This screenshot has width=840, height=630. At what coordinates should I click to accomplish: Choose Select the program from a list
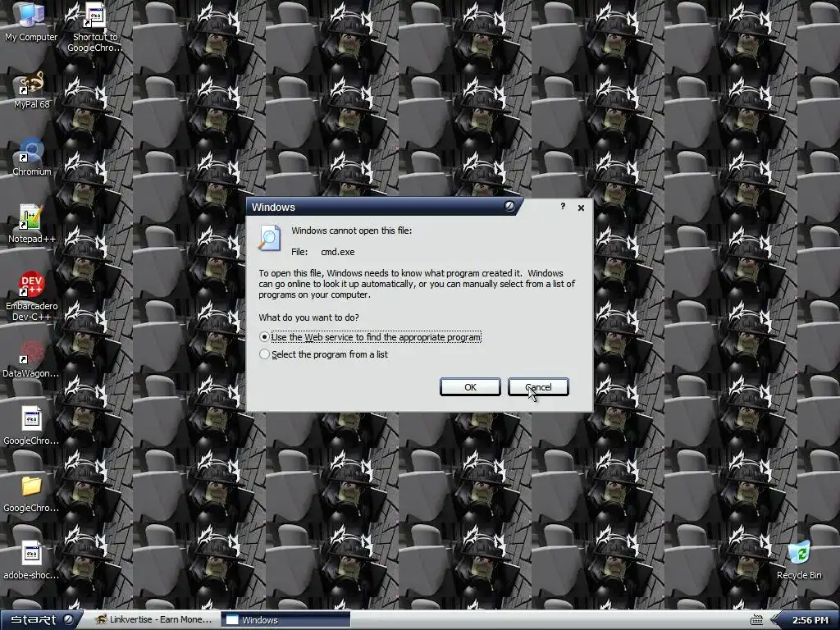click(x=323, y=354)
